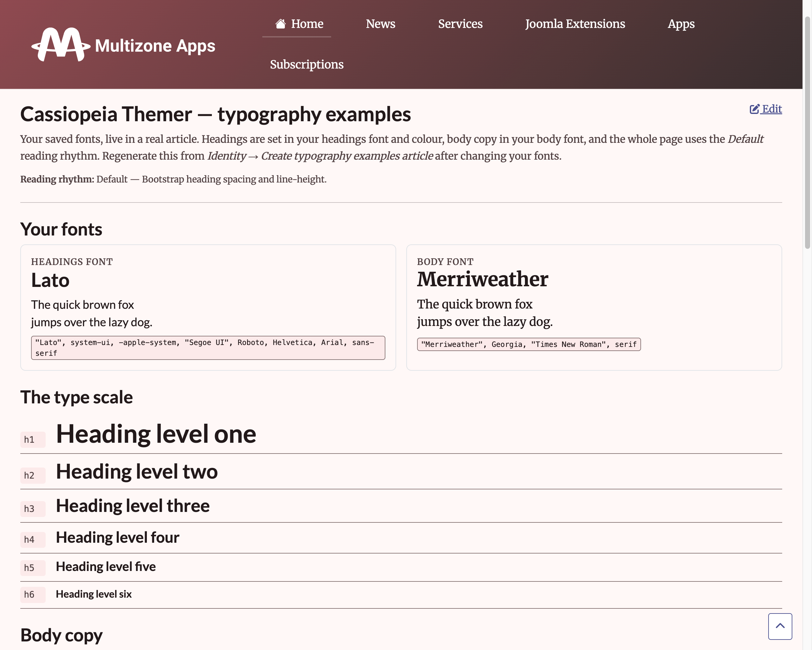Open the News menu item

click(x=380, y=24)
